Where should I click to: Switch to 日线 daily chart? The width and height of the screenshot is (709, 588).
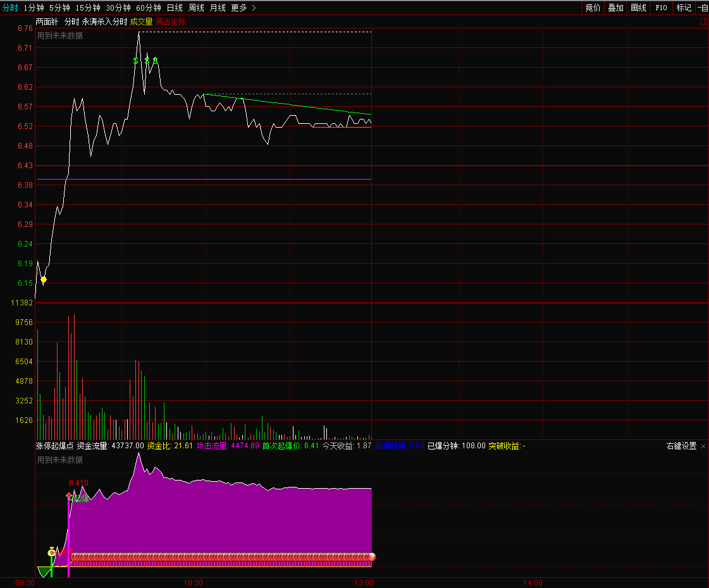click(x=175, y=8)
